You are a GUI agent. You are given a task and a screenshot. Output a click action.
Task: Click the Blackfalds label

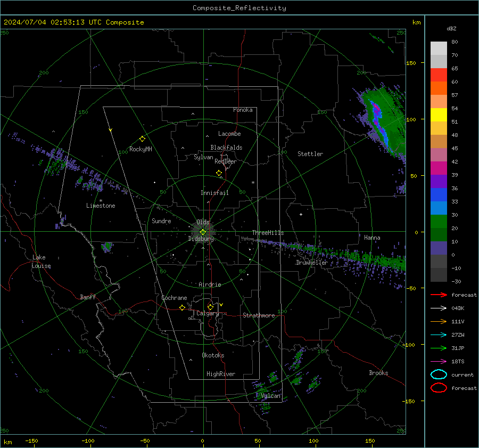pyautogui.click(x=226, y=148)
